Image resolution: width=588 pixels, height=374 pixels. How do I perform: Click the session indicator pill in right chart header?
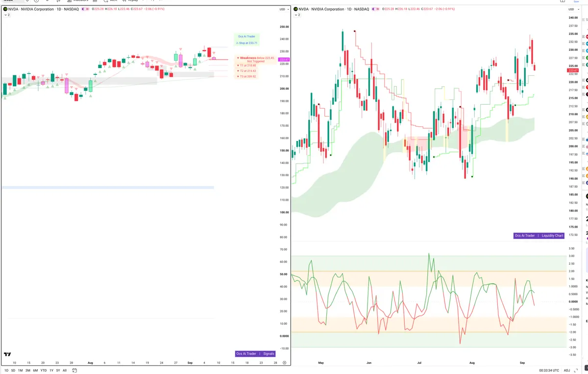tap(375, 9)
